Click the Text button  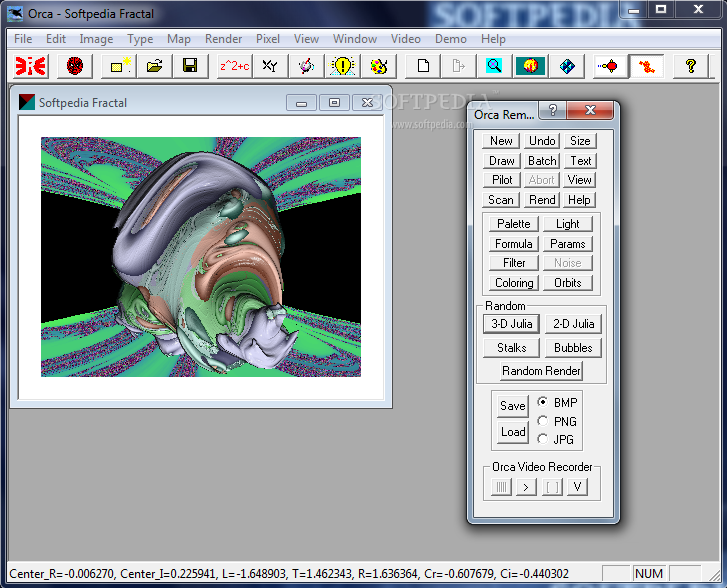pyautogui.click(x=580, y=160)
